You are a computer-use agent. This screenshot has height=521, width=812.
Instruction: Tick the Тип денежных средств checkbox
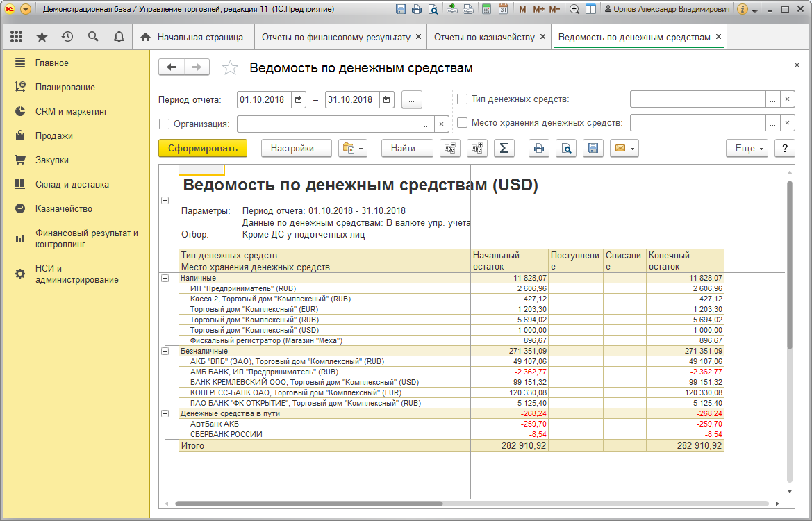coord(463,99)
